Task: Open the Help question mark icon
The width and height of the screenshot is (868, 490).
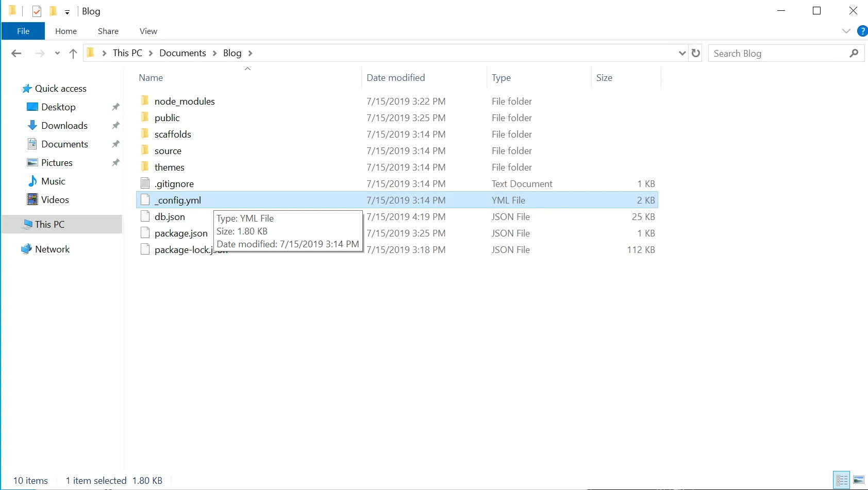Action: (x=862, y=31)
